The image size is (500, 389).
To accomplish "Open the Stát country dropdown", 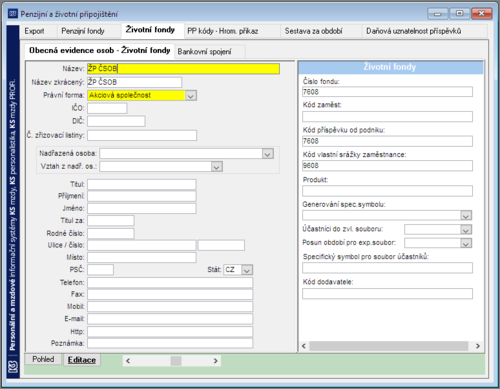I will tap(247, 270).
